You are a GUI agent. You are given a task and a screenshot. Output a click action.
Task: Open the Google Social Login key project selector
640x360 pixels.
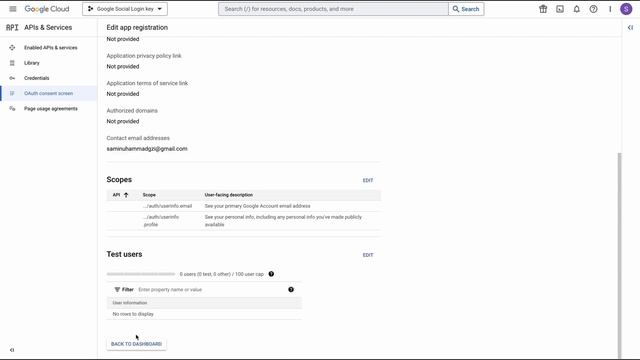(x=125, y=9)
